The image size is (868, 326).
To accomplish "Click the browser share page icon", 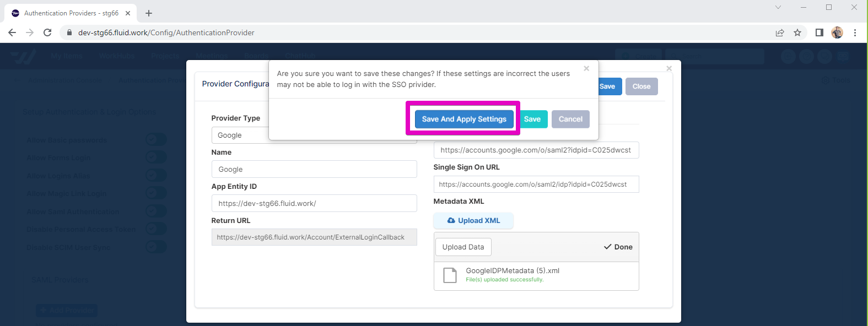I will pos(780,32).
